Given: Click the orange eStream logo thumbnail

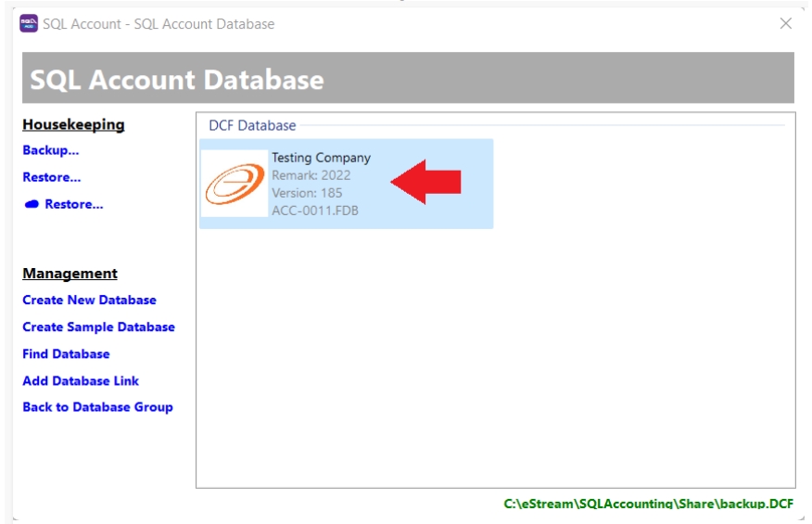Looking at the screenshot, I should (234, 184).
